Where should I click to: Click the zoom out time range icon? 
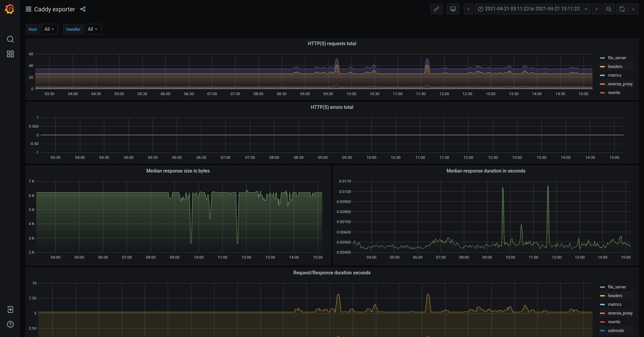(x=608, y=9)
